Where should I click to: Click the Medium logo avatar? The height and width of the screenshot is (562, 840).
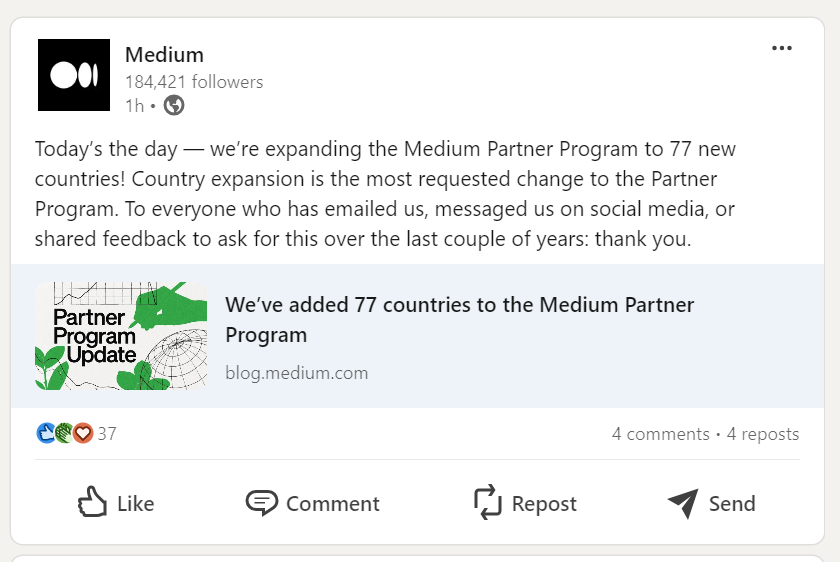[74, 75]
